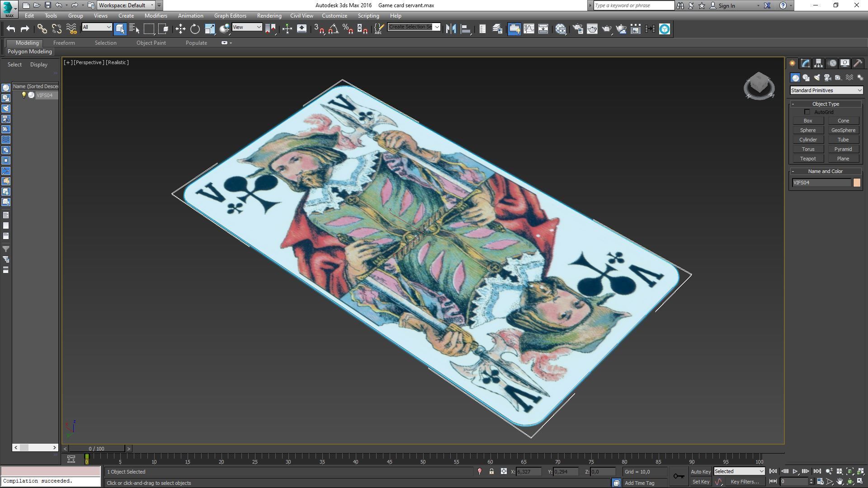Open the Rendering menu
The width and height of the screenshot is (868, 488).
[269, 16]
